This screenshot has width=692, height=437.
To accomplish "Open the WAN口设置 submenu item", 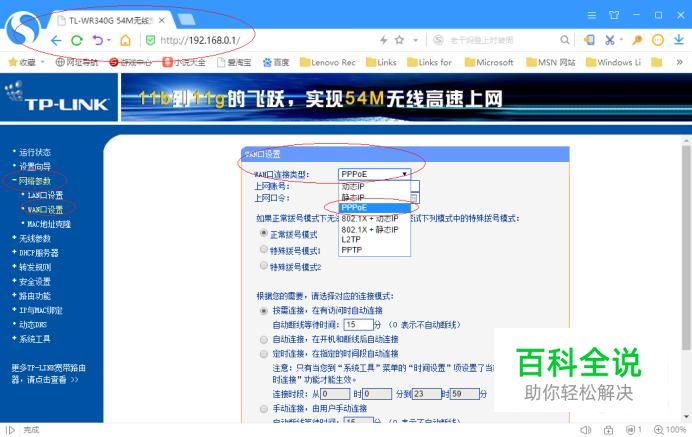I will [45, 210].
